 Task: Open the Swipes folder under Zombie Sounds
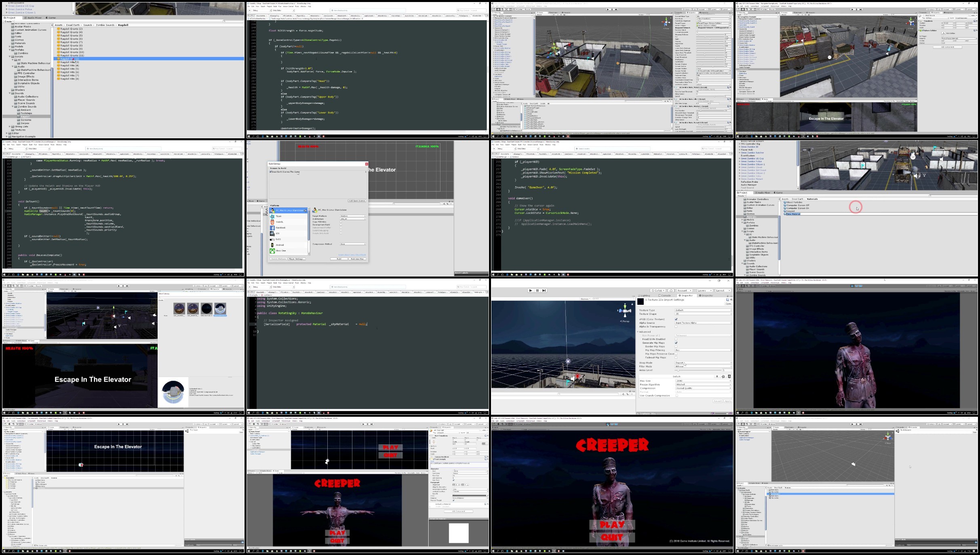(23, 123)
